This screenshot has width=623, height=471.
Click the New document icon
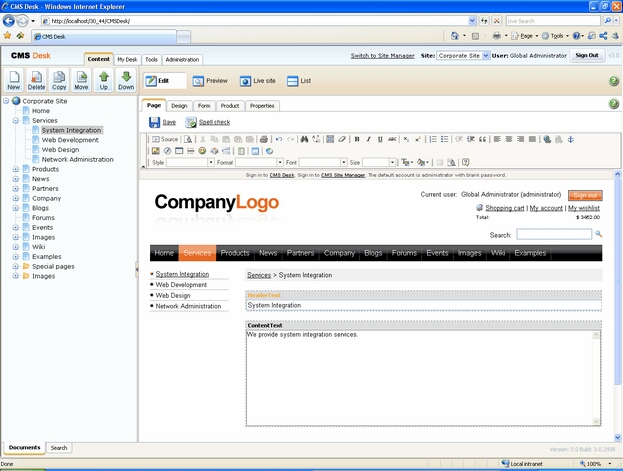click(14, 79)
